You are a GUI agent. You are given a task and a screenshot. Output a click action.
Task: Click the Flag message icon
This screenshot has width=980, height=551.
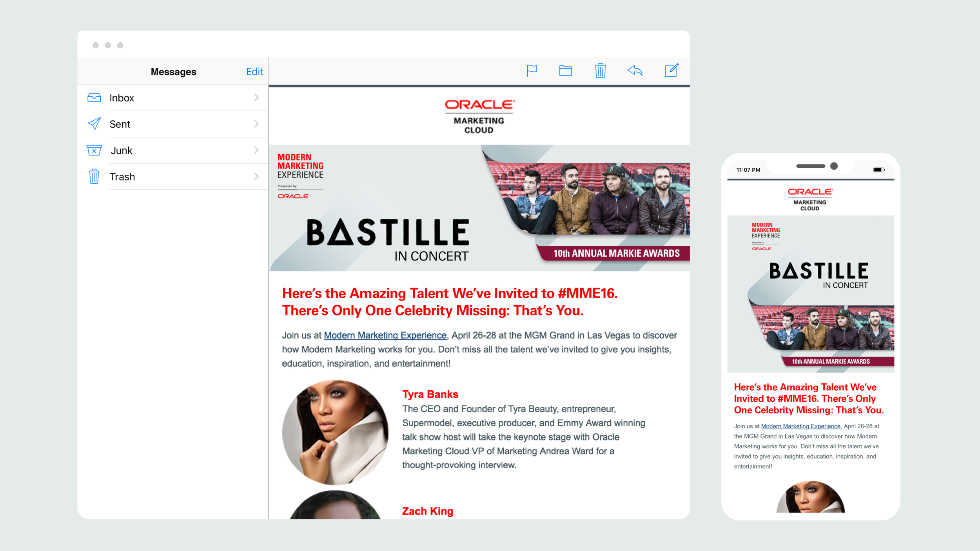click(532, 71)
